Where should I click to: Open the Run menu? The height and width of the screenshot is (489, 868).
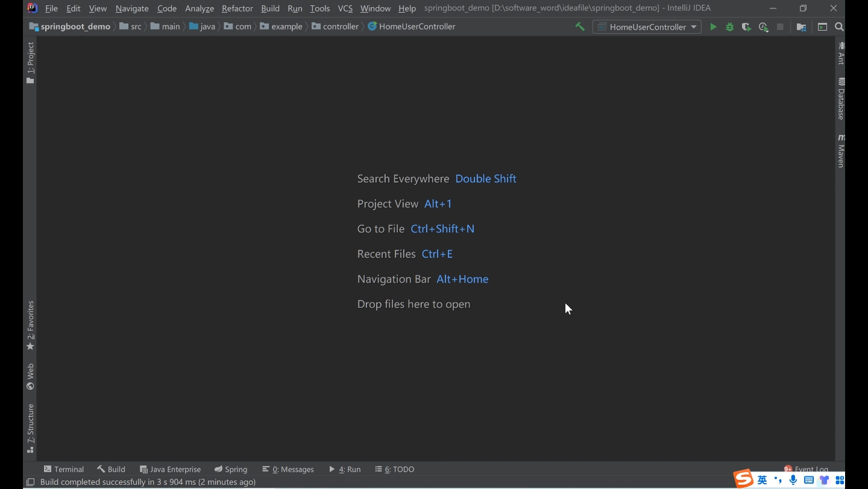click(x=295, y=8)
